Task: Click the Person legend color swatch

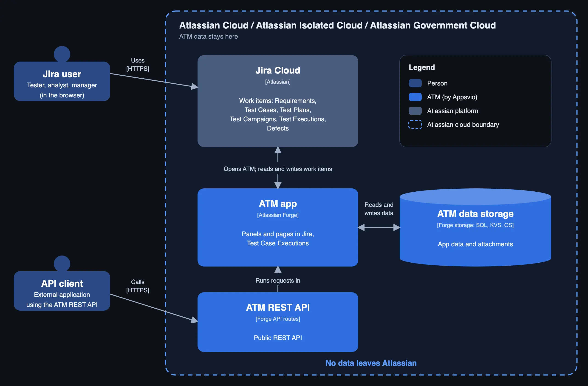Action: (415, 83)
